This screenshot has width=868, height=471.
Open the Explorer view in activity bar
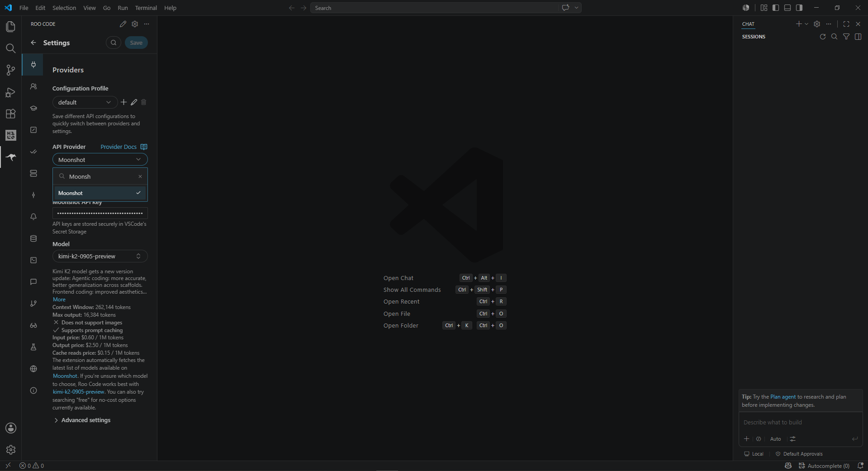coord(11,27)
